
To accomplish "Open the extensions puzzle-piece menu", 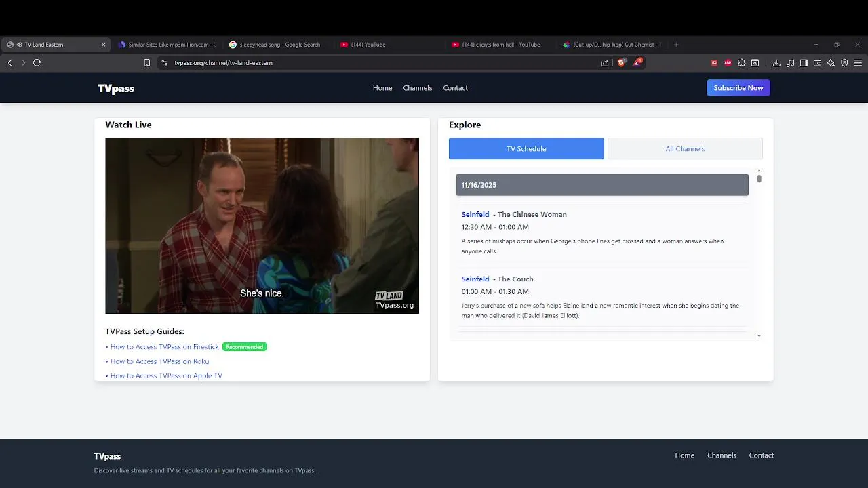I will coord(741,62).
